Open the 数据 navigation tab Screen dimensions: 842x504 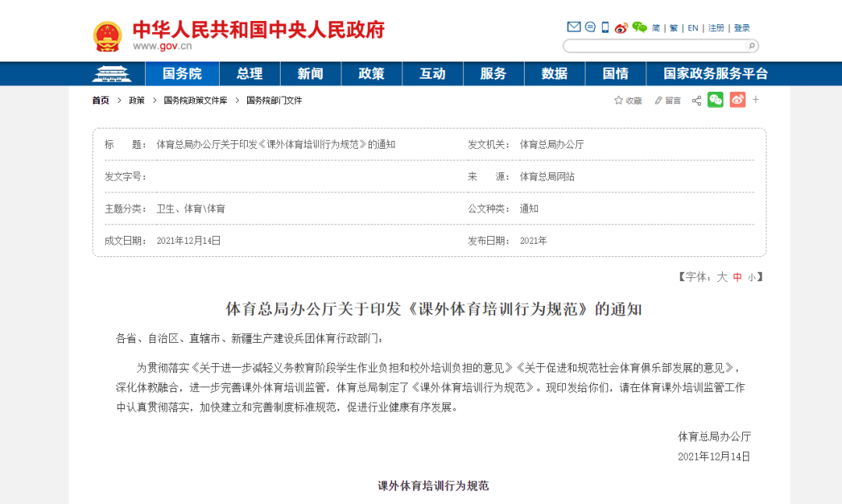click(x=554, y=73)
